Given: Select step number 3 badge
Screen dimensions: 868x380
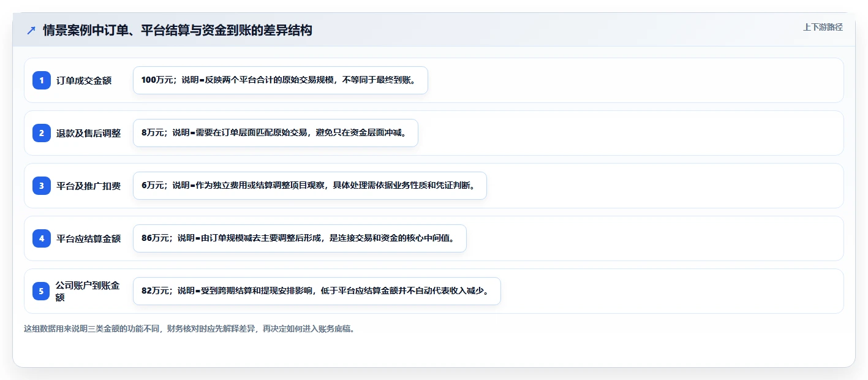Looking at the screenshot, I should pos(42,186).
